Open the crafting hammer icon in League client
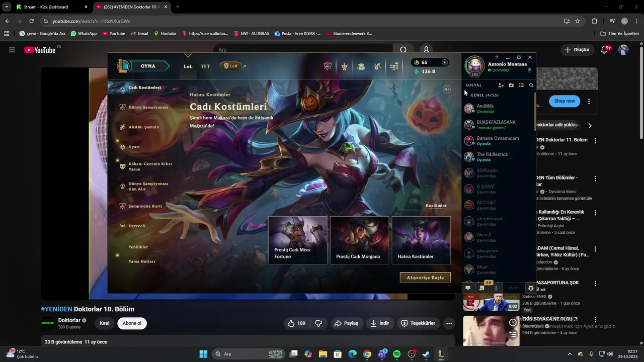The width and height of the screenshot is (644, 362). [378, 66]
